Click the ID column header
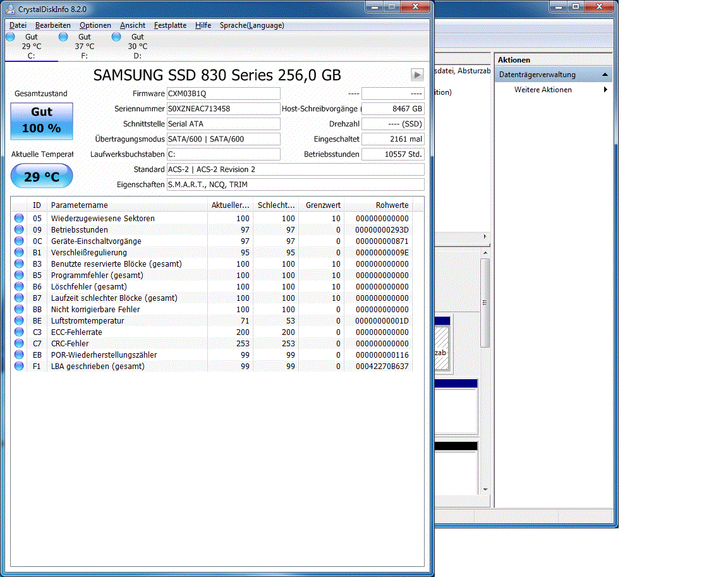Viewport: 728px width, 577px height. pos(37,205)
